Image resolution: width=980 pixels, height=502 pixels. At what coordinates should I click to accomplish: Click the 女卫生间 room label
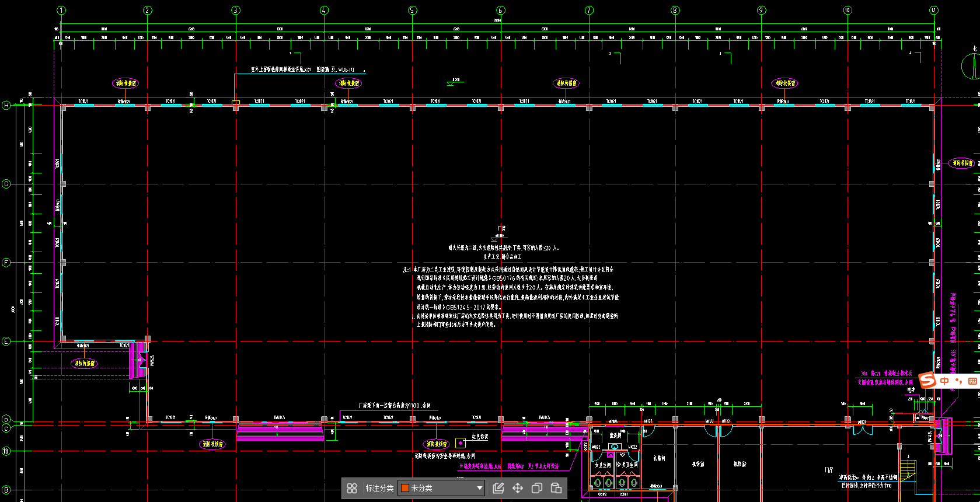602,465
